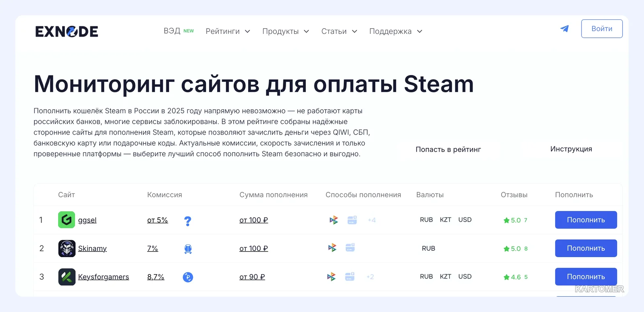
Task: Open the ВЭД NEW menu item
Action: (179, 31)
